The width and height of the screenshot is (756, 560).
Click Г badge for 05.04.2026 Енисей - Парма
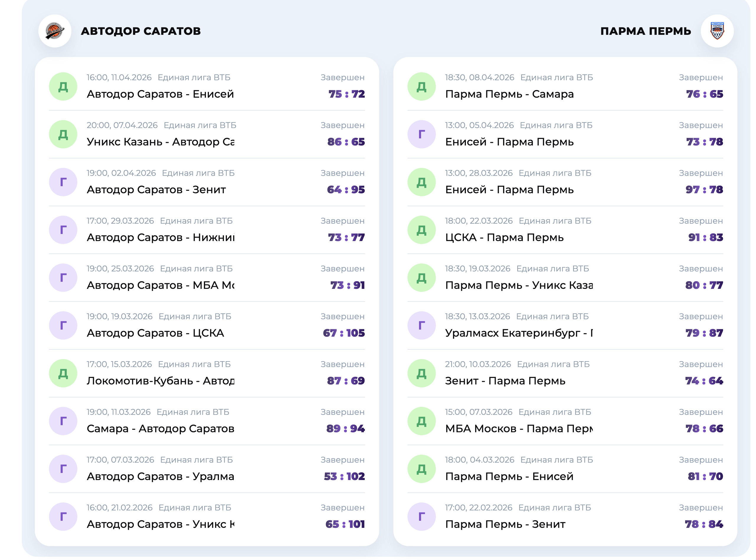[x=421, y=135]
